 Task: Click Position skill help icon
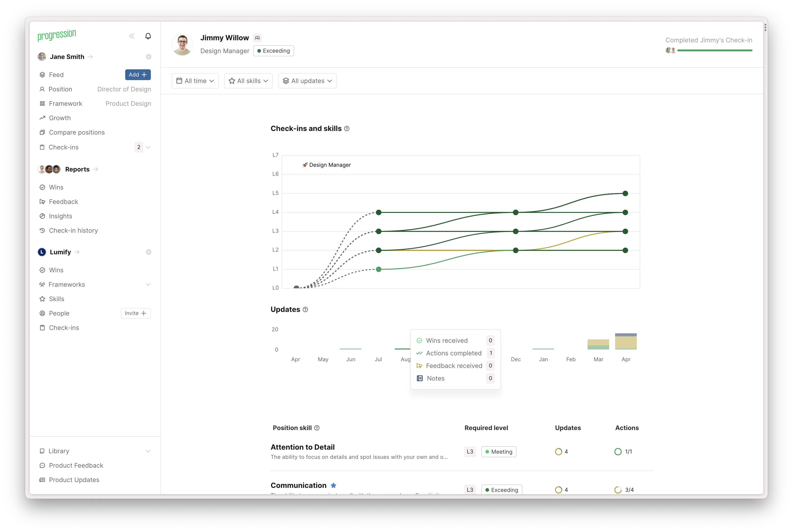point(317,428)
